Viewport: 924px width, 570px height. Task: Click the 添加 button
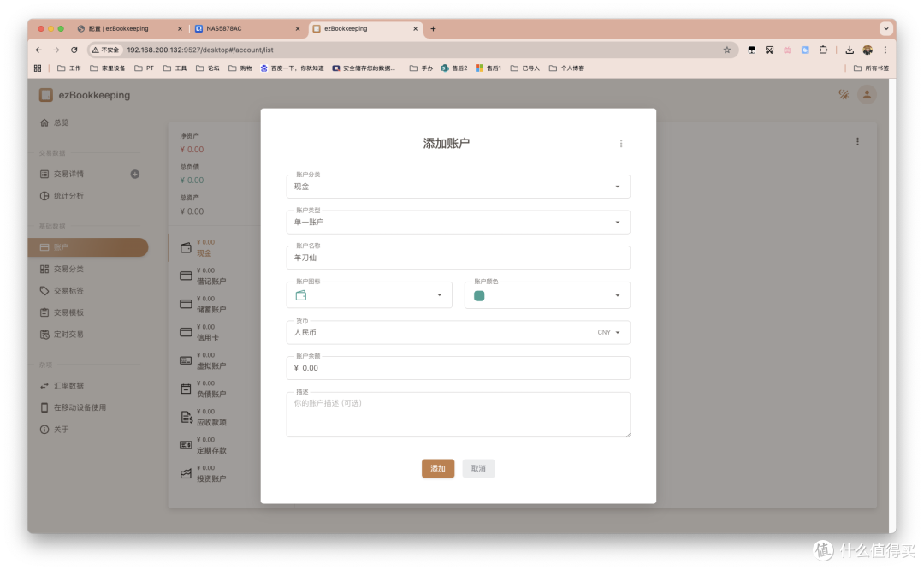(x=438, y=469)
